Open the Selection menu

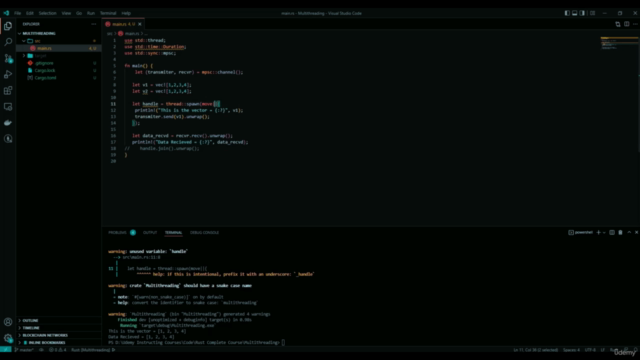(x=47, y=13)
